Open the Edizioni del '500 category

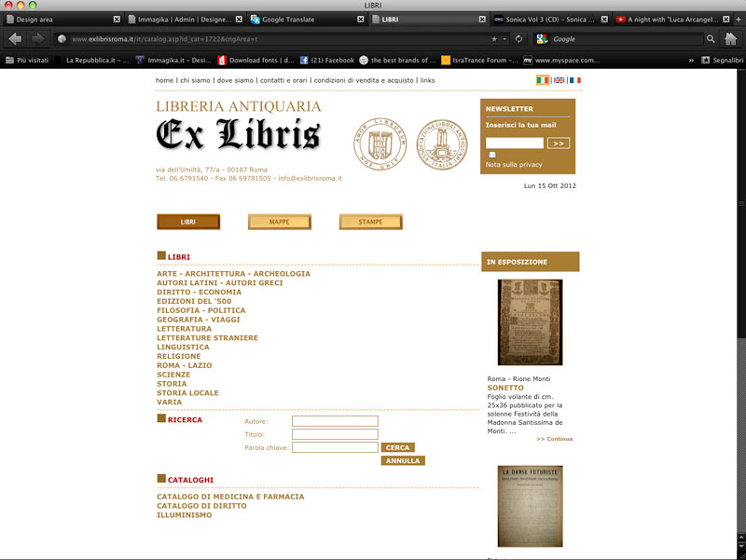coord(194,301)
